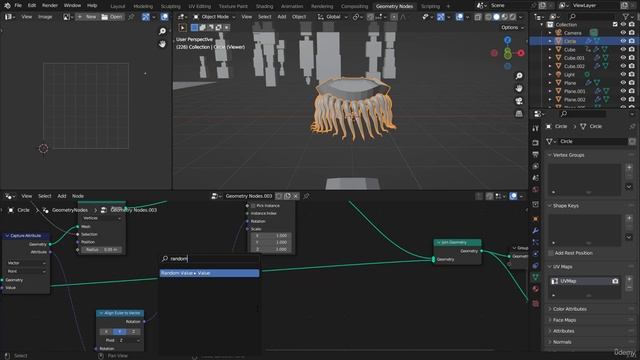Select rendered viewport shading mode
Image resolution: width=640 pixels, height=360 pixels.
coord(513,17)
